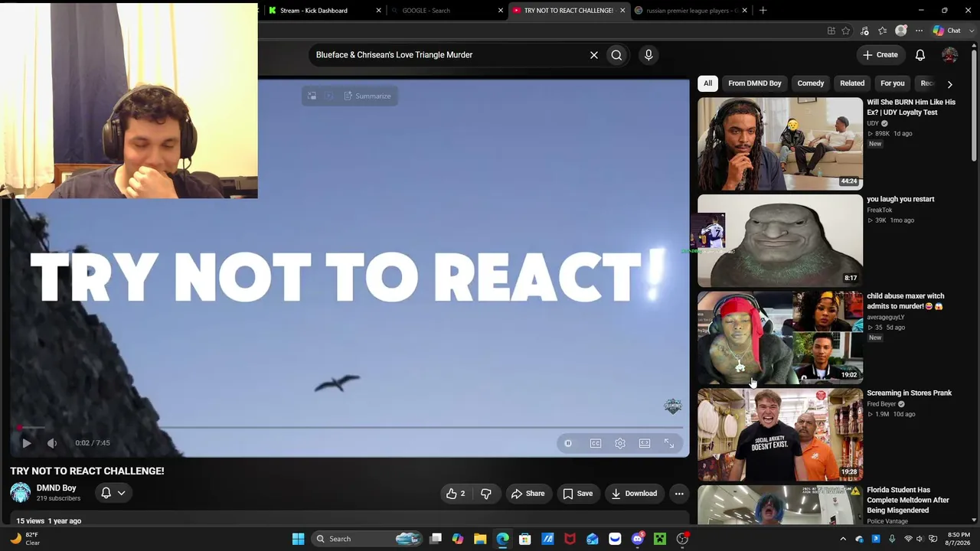Enter full screen with the player's expand icon
Screen dimensions: 980x551
(x=669, y=443)
